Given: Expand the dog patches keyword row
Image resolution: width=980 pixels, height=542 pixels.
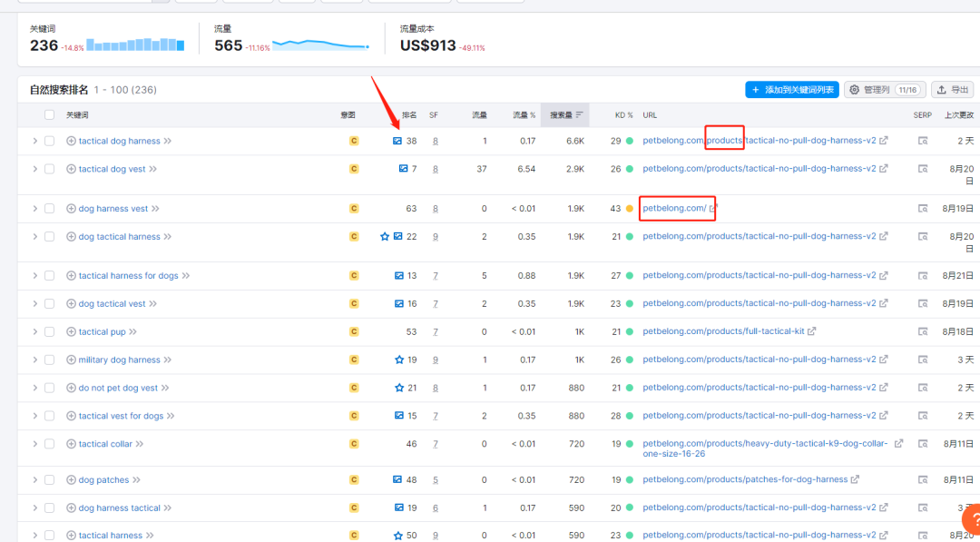Looking at the screenshot, I should pos(35,479).
